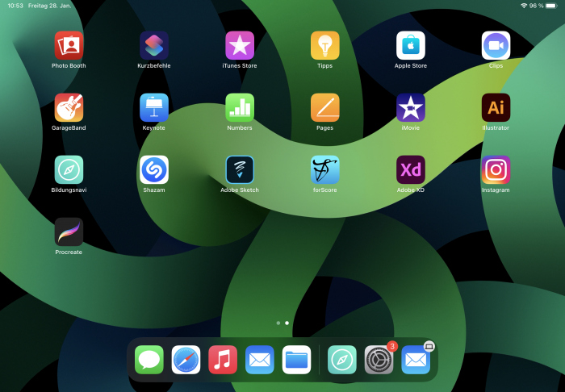The image size is (565, 392).
Task: Launch Adobe Illustrator
Action: [496, 107]
